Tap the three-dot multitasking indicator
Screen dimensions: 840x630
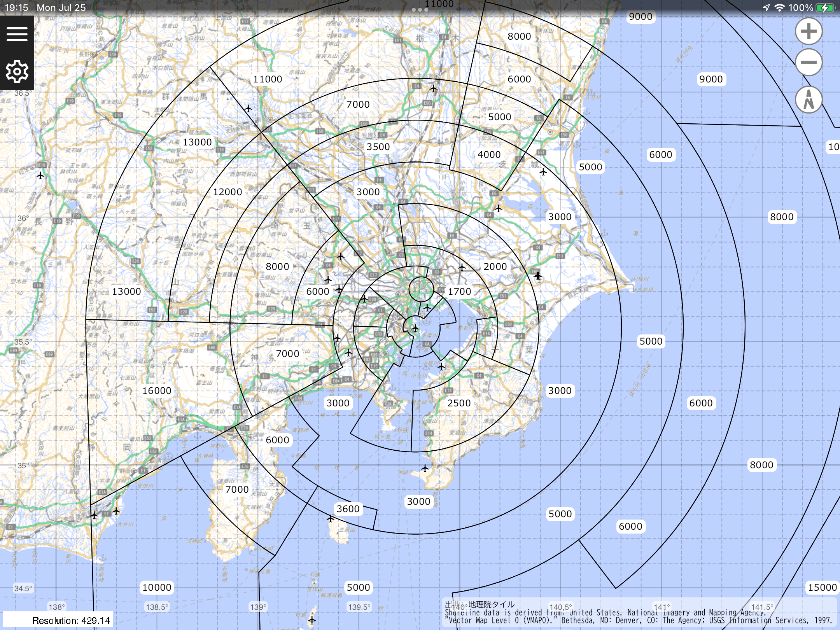(x=420, y=10)
